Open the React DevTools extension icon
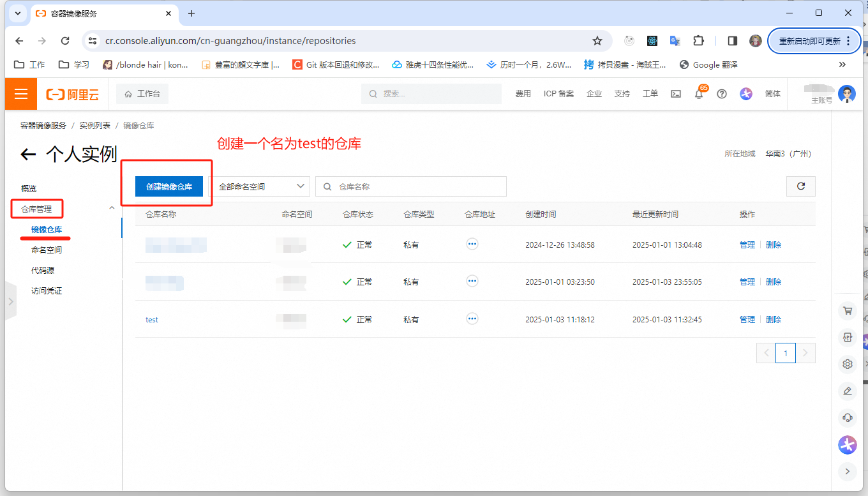Image resolution: width=868 pixels, height=496 pixels. pyautogui.click(x=652, y=41)
